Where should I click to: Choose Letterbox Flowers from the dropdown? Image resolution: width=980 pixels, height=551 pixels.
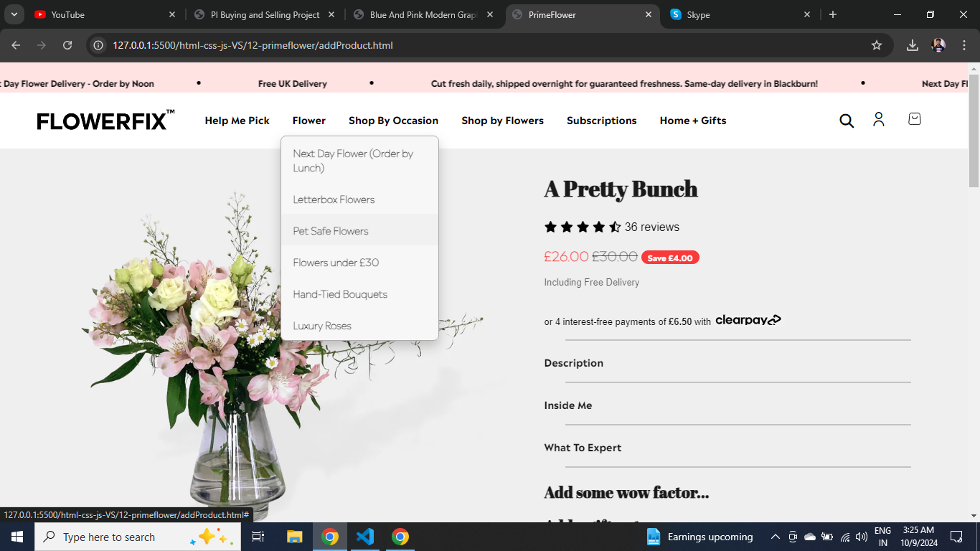coord(359,199)
